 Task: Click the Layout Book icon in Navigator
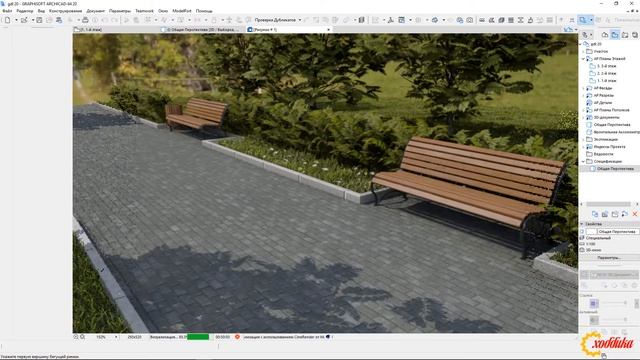pos(625,35)
